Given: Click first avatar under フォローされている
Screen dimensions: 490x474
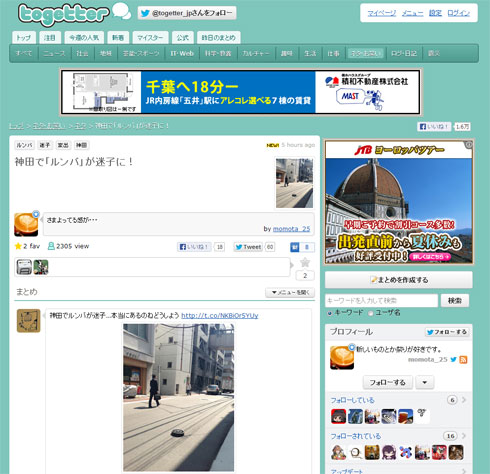Looking at the screenshot, I should click(338, 453).
